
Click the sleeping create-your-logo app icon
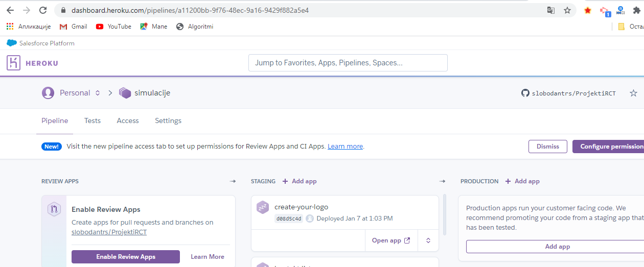263,207
